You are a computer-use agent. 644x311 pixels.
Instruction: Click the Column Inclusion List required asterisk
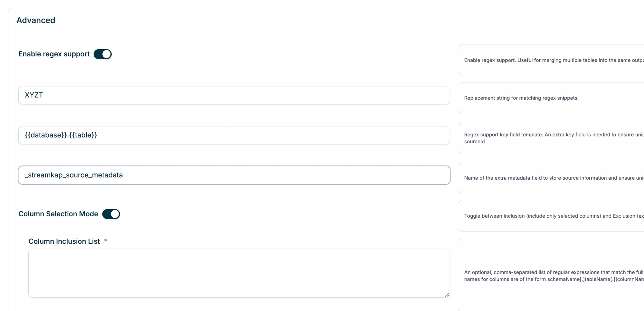pyautogui.click(x=106, y=240)
